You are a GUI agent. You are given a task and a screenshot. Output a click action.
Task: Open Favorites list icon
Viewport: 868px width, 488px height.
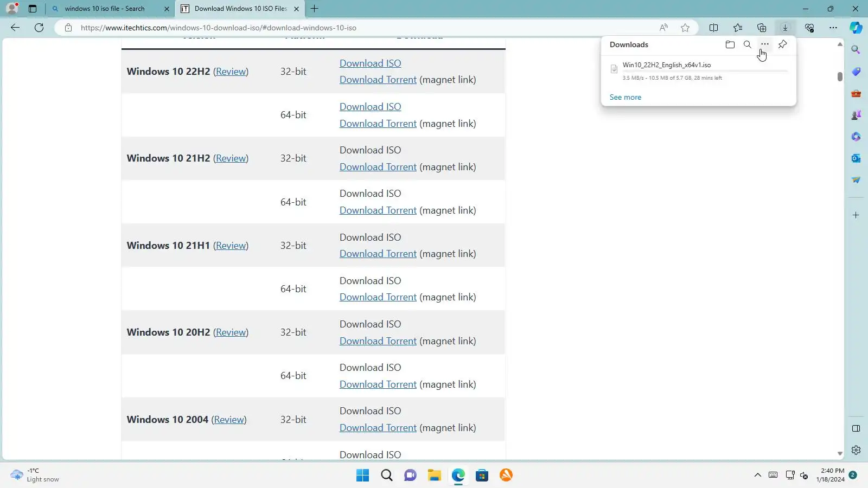tap(738, 28)
